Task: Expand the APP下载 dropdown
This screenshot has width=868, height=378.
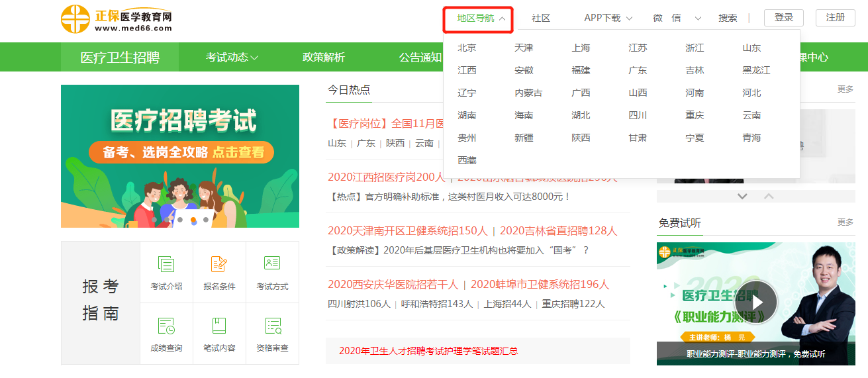Action: pos(608,19)
